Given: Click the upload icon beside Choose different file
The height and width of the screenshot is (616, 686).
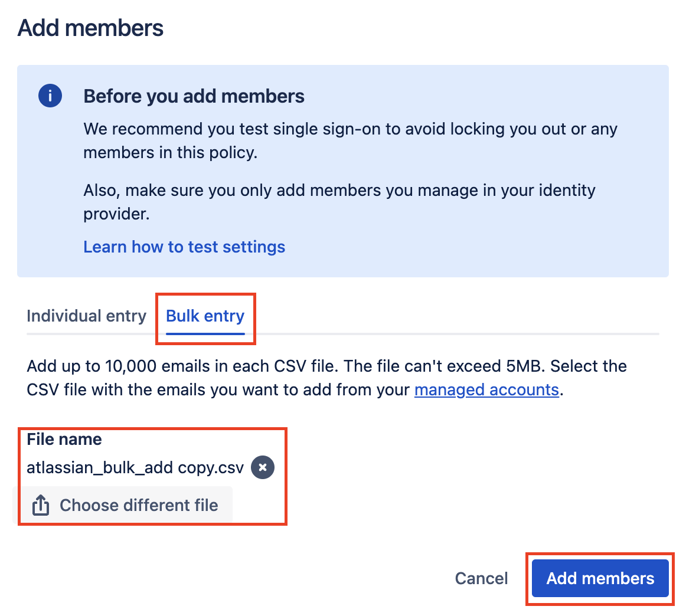Looking at the screenshot, I should [x=40, y=505].
